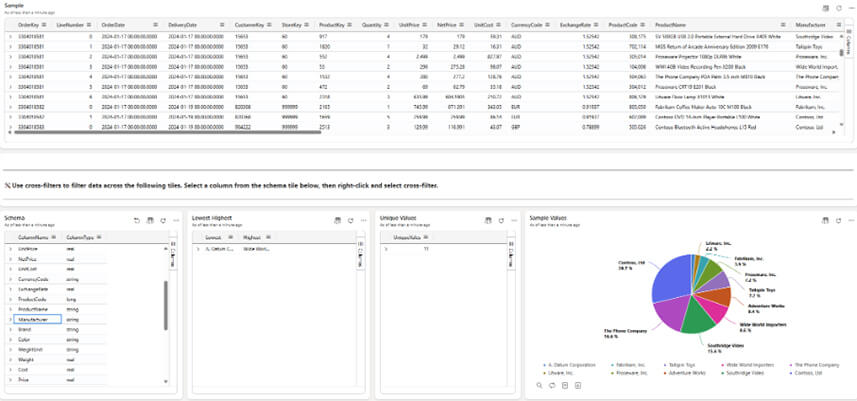The height and width of the screenshot is (401, 857).
Task: Open ExchangeRate column menu icon
Action: [x=596, y=25]
